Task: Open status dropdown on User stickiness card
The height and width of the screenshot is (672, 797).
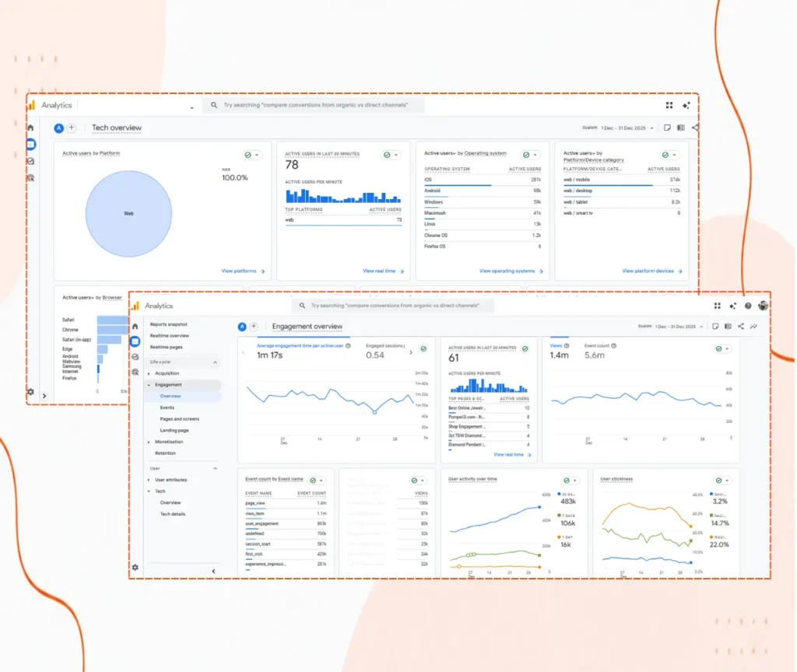Action: click(722, 480)
